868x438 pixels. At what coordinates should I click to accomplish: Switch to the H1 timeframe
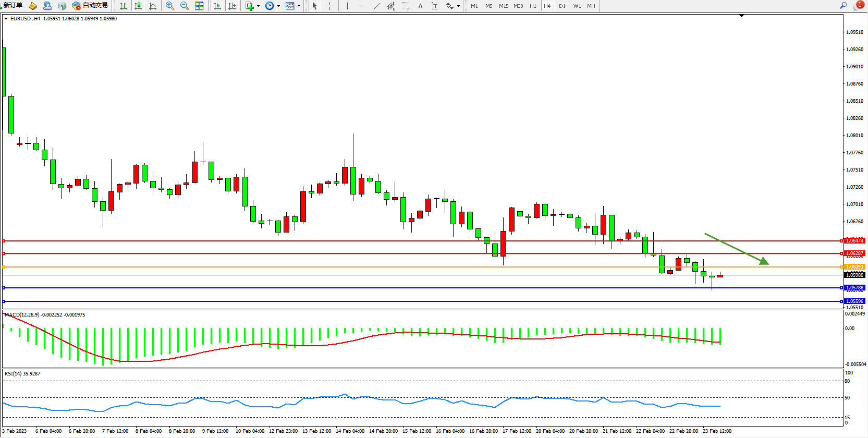click(533, 6)
